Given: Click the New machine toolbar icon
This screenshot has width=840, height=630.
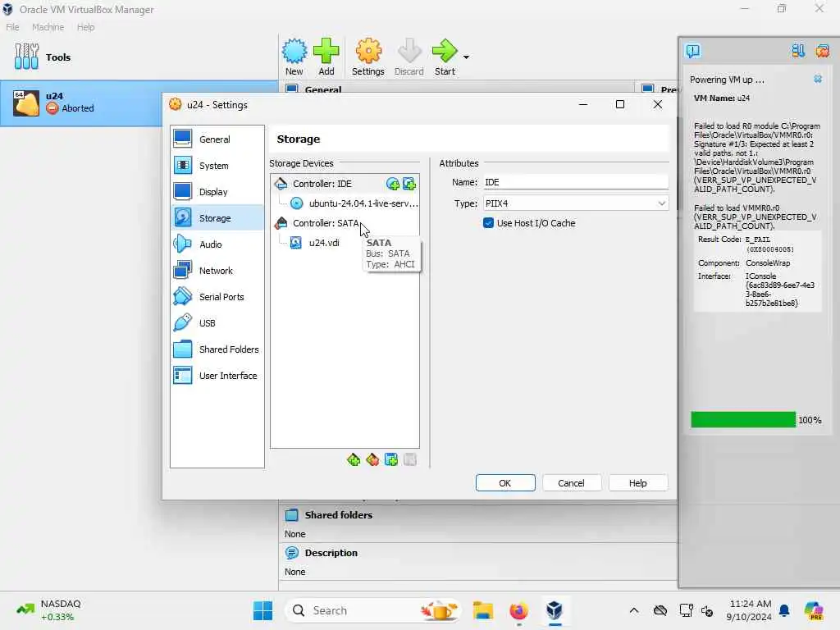Looking at the screenshot, I should [294, 57].
